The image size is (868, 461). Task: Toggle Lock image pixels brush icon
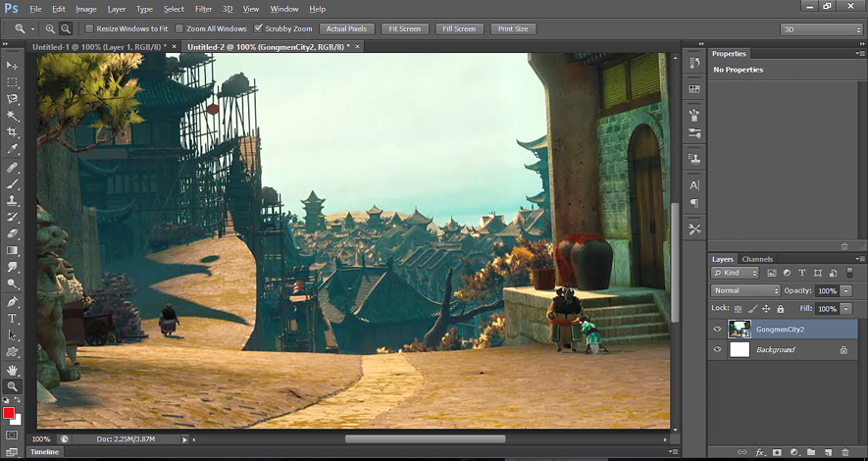click(752, 309)
